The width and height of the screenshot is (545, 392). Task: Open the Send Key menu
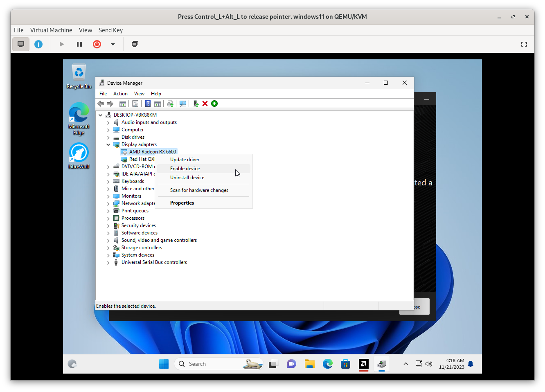[110, 30]
